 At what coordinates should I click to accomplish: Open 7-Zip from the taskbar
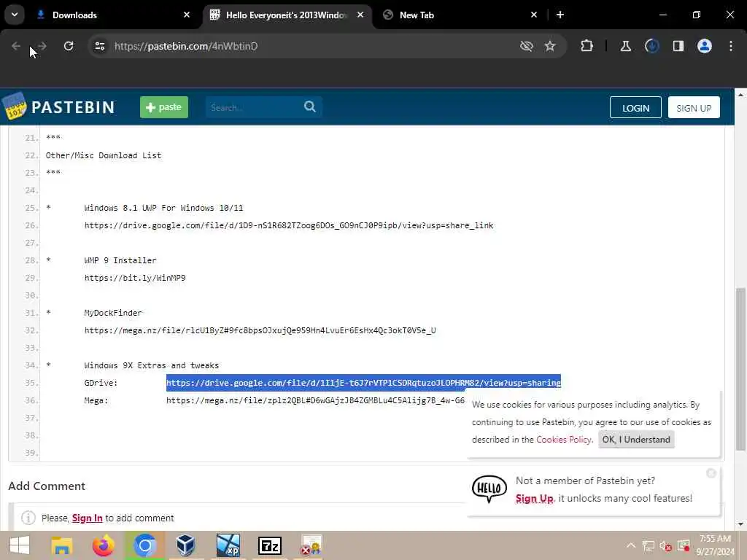point(270,545)
